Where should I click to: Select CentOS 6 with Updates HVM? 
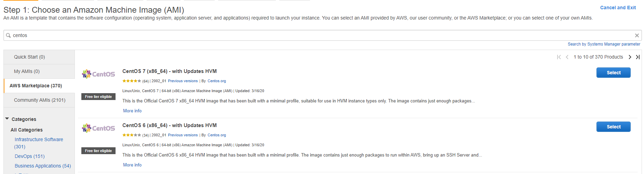tap(614, 127)
